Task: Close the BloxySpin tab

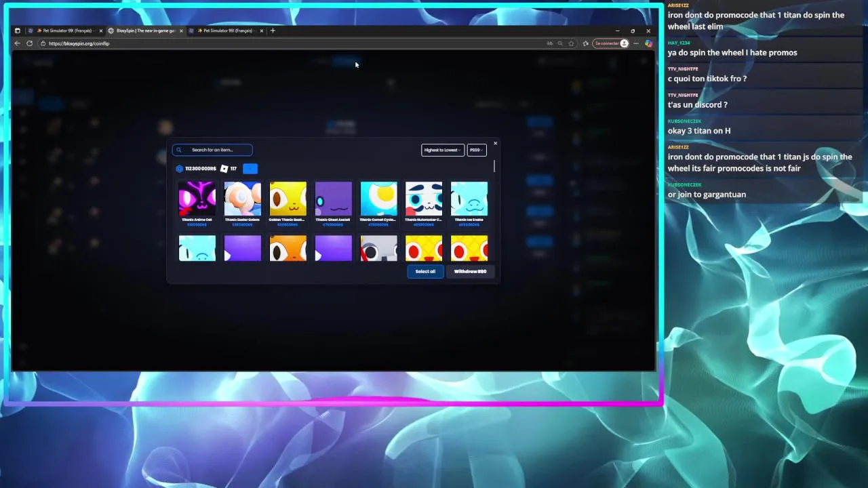Action: point(181,30)
